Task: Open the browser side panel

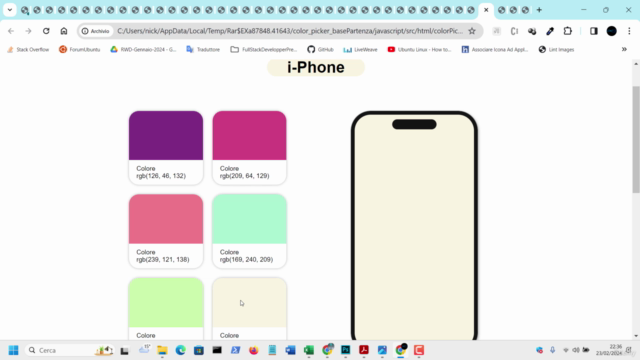Action: click(x=593, y=31)
